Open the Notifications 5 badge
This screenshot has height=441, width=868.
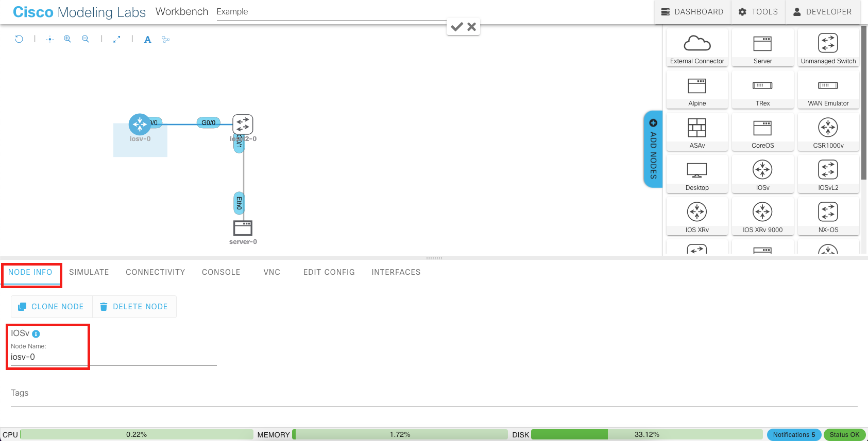point(794,435)
